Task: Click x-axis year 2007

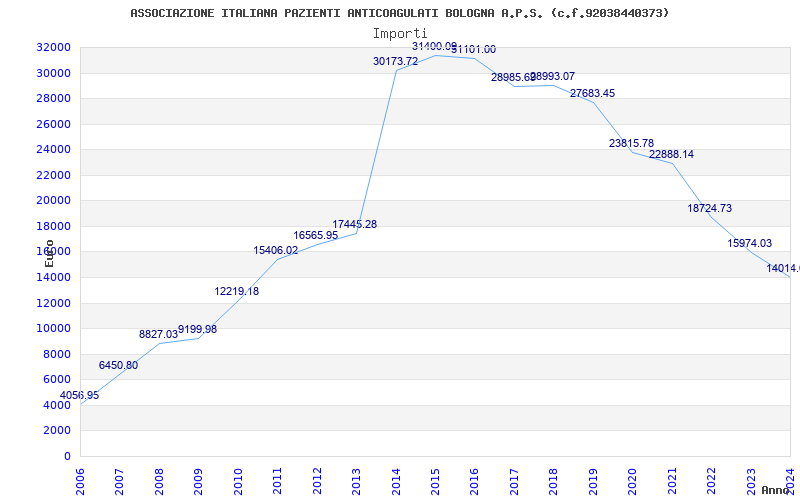Action: pyautogui.click(x=119, y=480)
